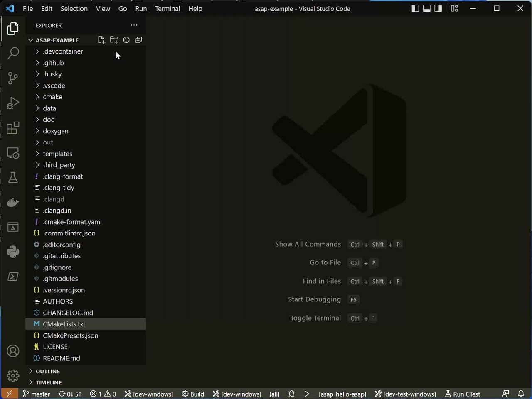Open CMakePresets.json file
Viewport: 532px width, 399px height.
(86, 335)
